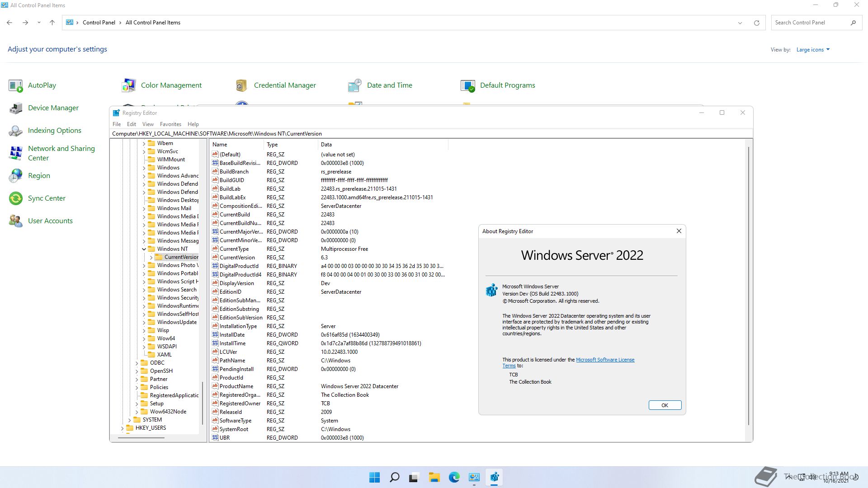This screenshot has height=488, width=868.
Task: Select InstallDate DWORD value icon
Action: (x=215, y=335)
